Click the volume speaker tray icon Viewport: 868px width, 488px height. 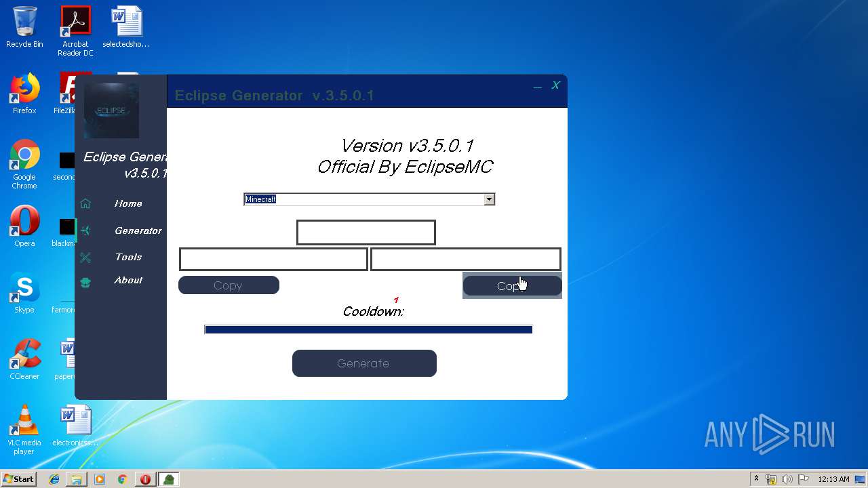787,479
